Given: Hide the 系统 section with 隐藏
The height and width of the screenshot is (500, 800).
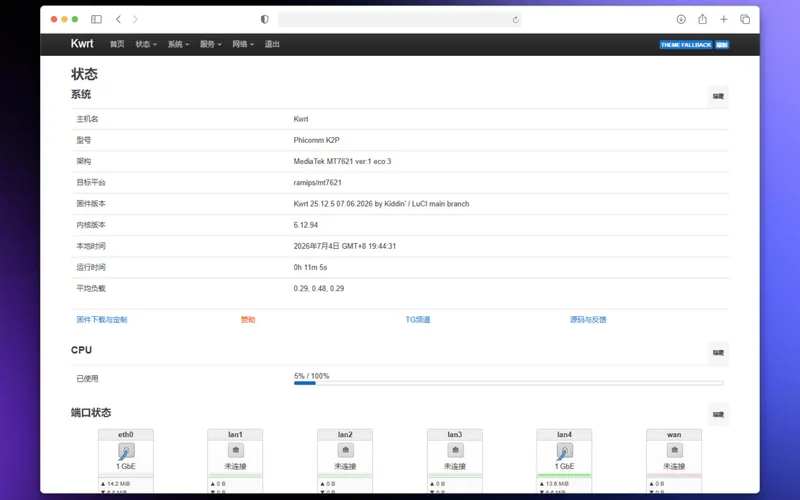Looking at the screenshot, I should [x=718, y=96].
